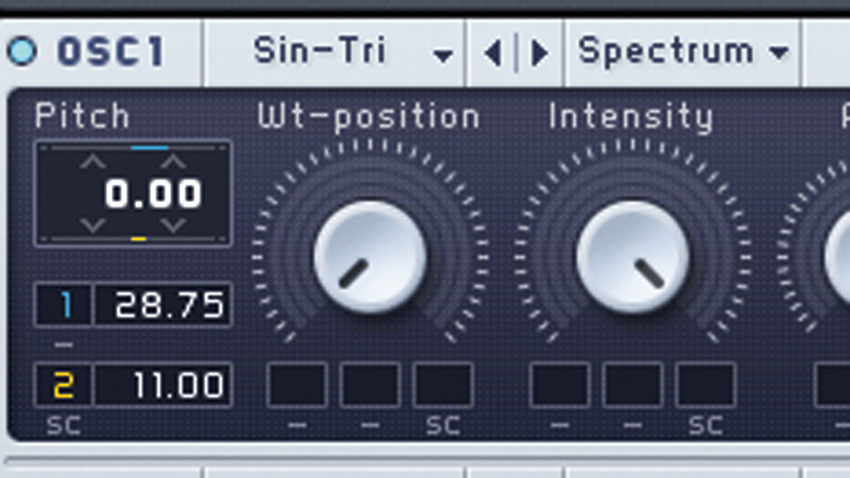
Task: Select previous wavetable with left arrow
Action: 493,53
